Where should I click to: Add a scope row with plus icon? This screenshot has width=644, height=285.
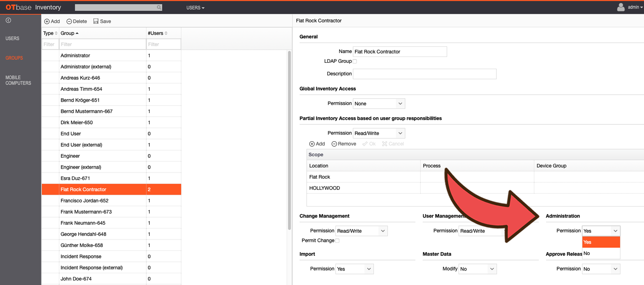pos(312,144)
